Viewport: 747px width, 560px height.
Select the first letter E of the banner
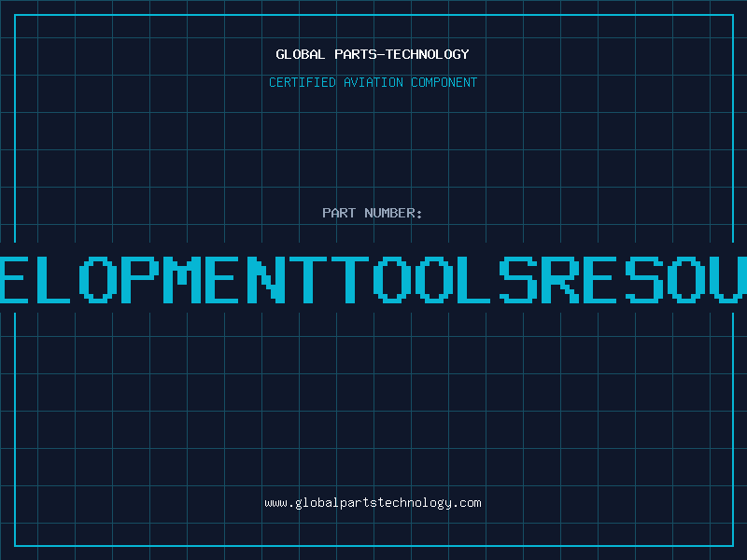tap(15, 278)
